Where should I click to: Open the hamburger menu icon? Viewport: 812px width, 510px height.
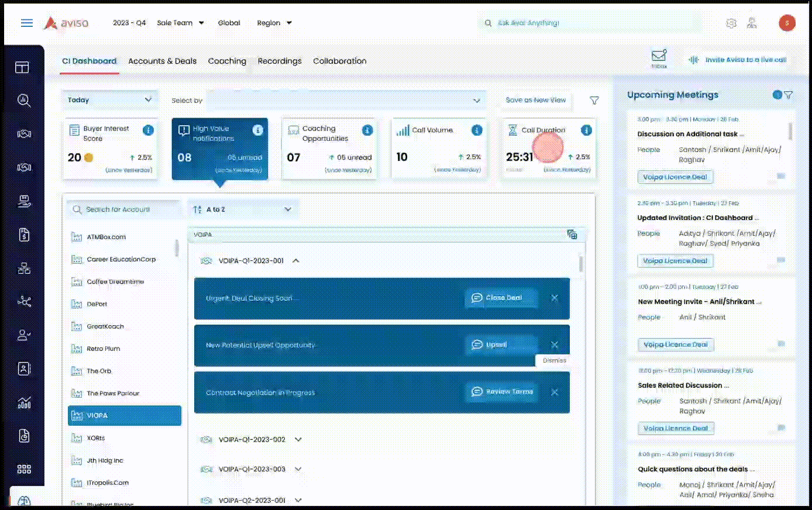click(27, 23)
